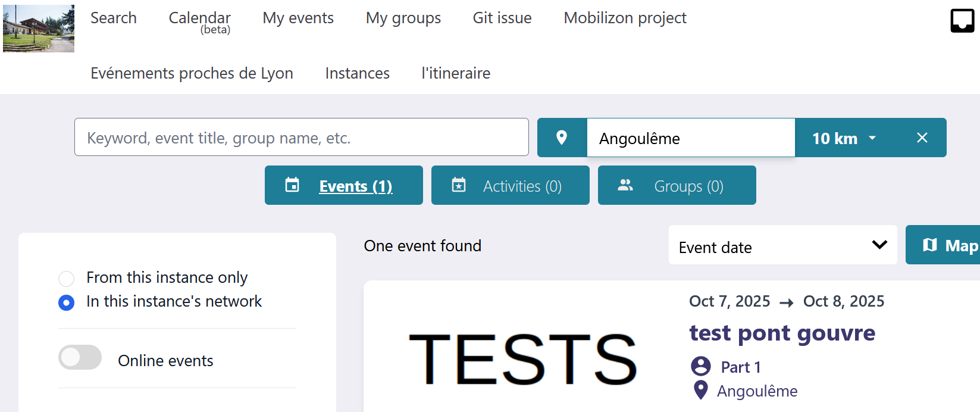Click the starred calendar icon on Activities
The image size is (980, 412).
(459, 185)
